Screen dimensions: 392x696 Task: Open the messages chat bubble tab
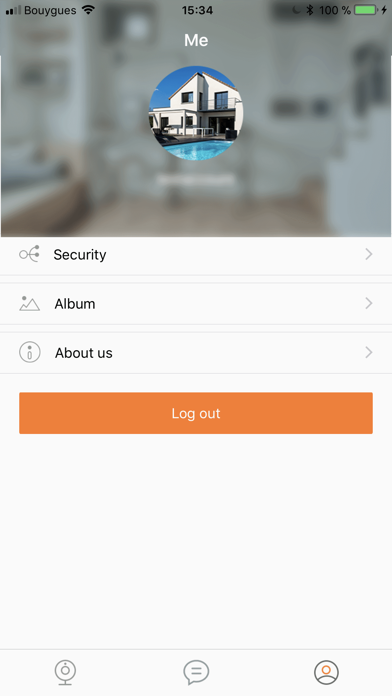196,672
